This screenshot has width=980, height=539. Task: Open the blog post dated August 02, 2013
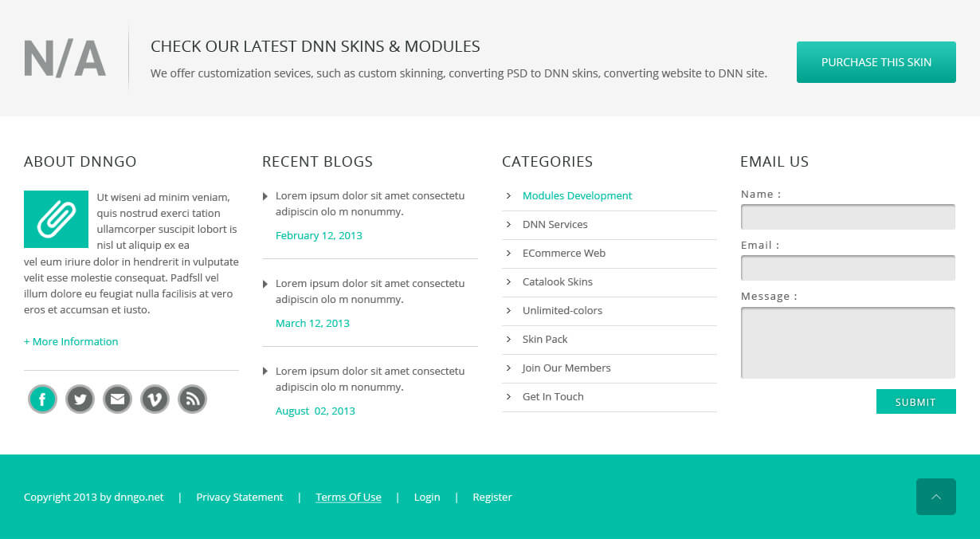click(370, 379)
